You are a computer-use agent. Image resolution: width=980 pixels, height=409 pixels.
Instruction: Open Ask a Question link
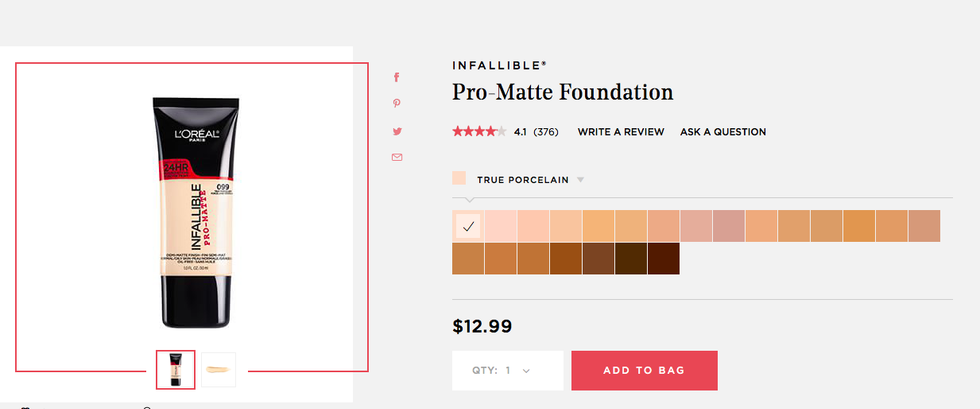coord(723,132)
